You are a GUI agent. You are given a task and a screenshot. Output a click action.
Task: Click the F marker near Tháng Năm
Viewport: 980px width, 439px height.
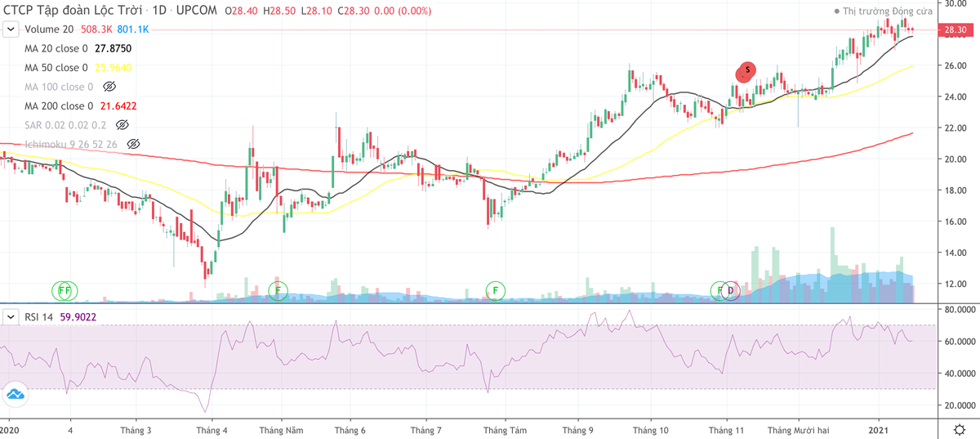coord(278,290)
